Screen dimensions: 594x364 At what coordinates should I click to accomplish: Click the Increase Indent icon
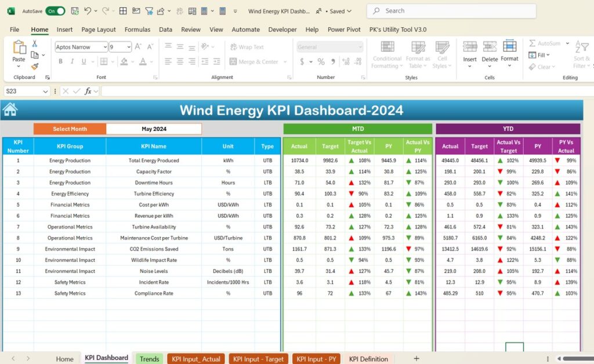pos(217,61)
